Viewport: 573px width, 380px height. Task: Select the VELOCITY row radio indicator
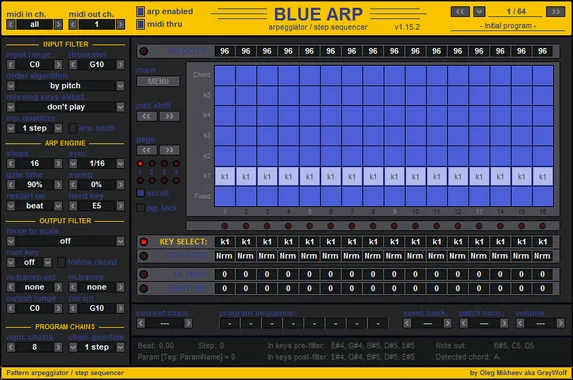[x=144, y=51]
